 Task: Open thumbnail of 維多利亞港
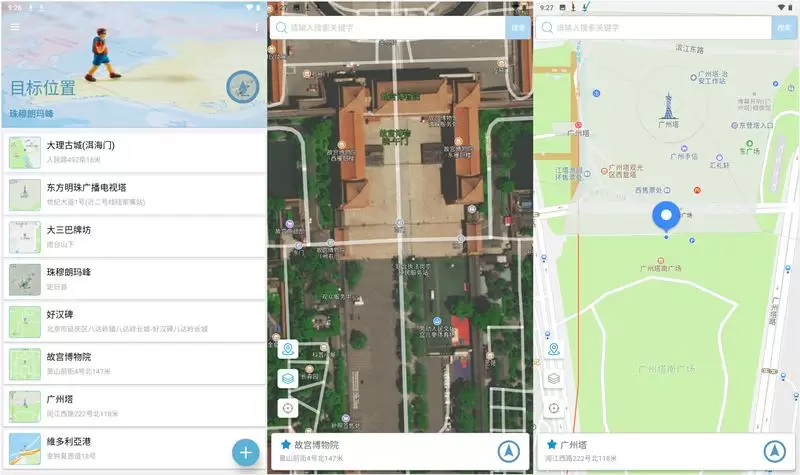click(24, 448)
